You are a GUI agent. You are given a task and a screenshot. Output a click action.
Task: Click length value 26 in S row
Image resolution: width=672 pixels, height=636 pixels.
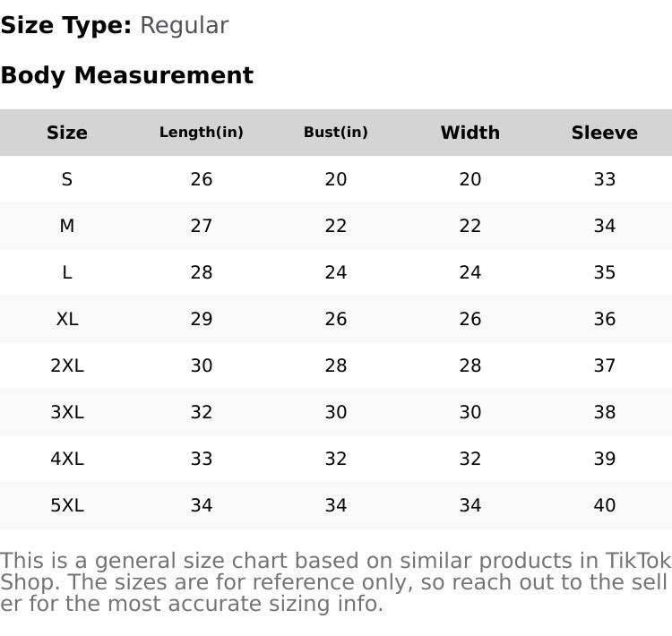point(202,179)
